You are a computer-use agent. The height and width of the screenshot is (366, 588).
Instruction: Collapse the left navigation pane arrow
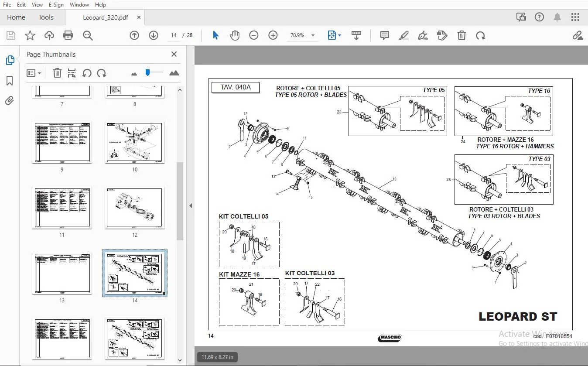click(191, 206)
